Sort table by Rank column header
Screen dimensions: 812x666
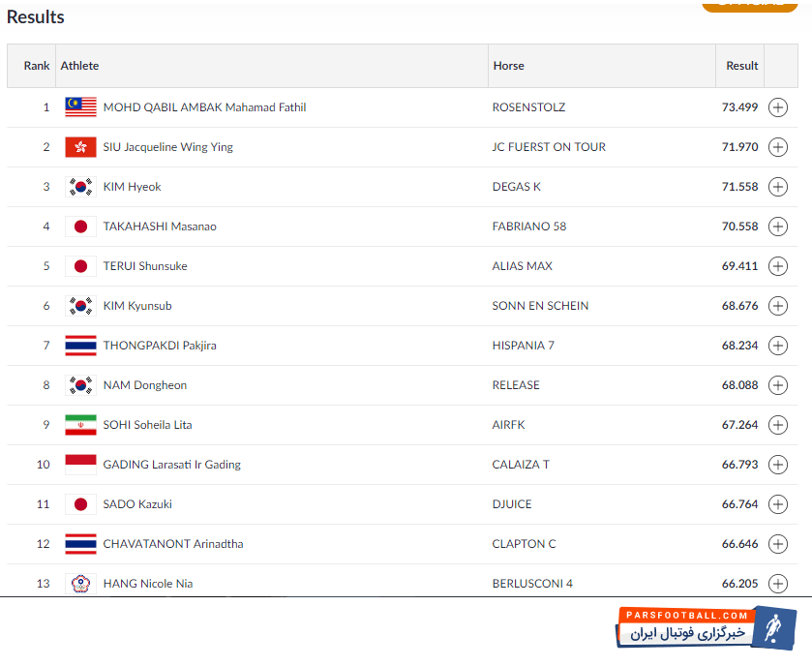(x=37, y=66)
